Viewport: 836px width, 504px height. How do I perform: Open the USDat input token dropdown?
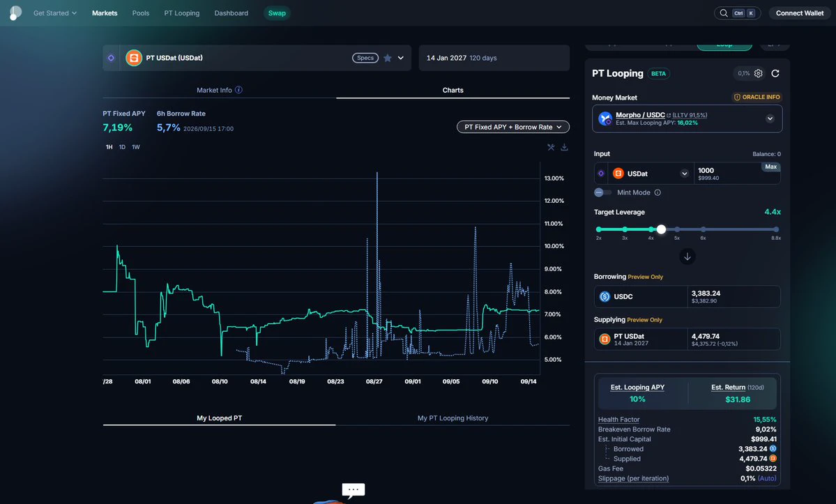(684, 174)
